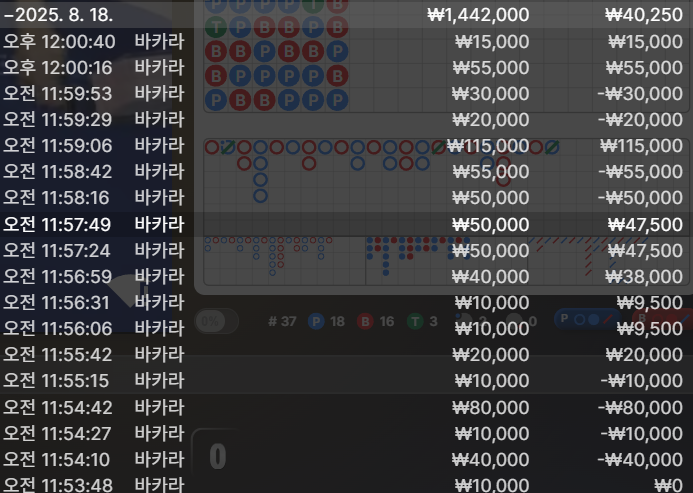Open the 오후 12:00:16 baccarat round
This screenshot has height=493, width=693.
point(346,68)
